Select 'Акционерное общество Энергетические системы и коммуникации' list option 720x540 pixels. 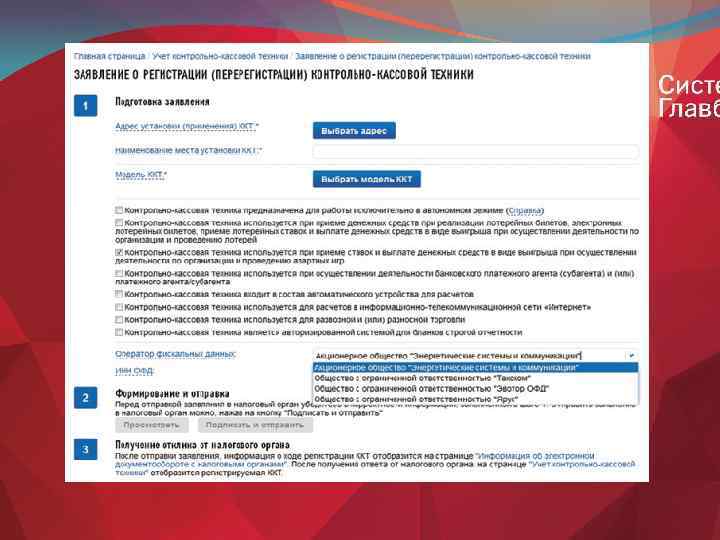coord(475,367)
